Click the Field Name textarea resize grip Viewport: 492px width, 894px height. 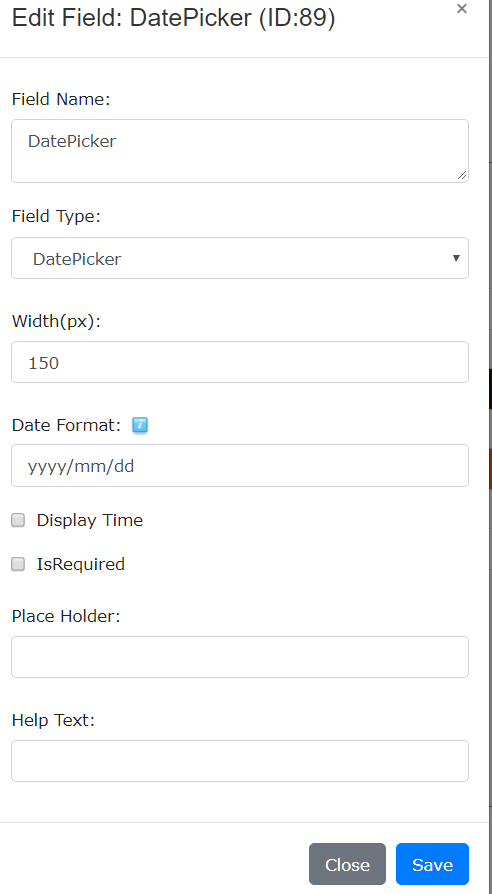[462, 176]
